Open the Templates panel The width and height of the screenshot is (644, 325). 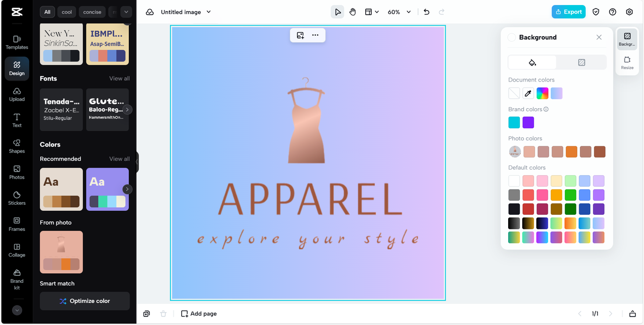click(x=17, y=42)
